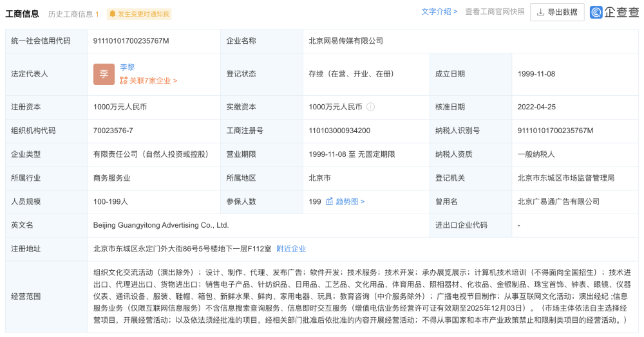Image resolution: width=644 pixels, height=337 pixels.
Task: Click 查看工商官网快照 link
Action: pos(495,12)
